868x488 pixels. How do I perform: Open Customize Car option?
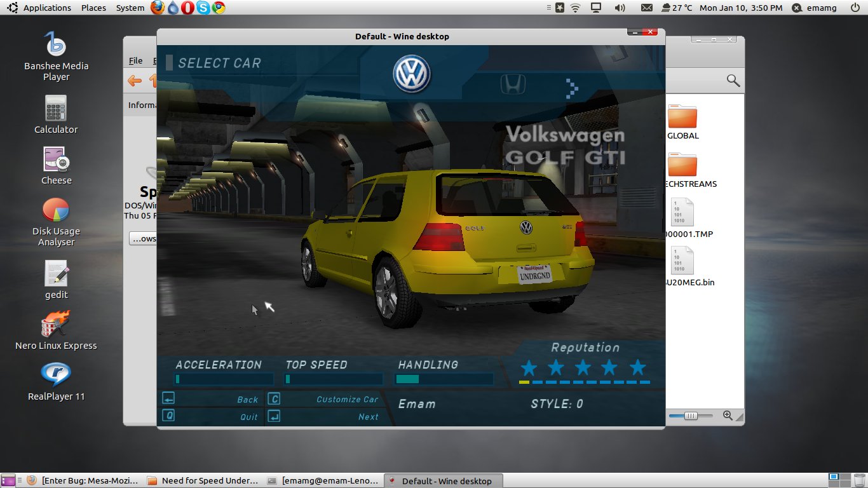(347, 399)
